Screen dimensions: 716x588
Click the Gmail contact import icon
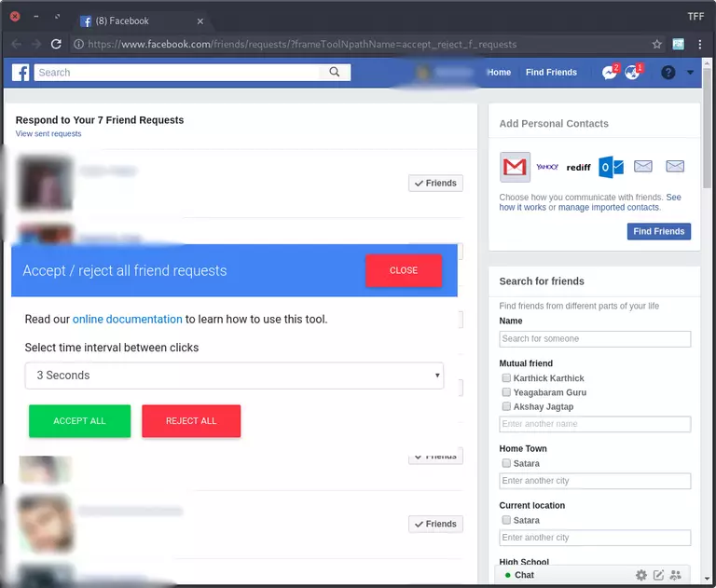[x=515, y=167]
